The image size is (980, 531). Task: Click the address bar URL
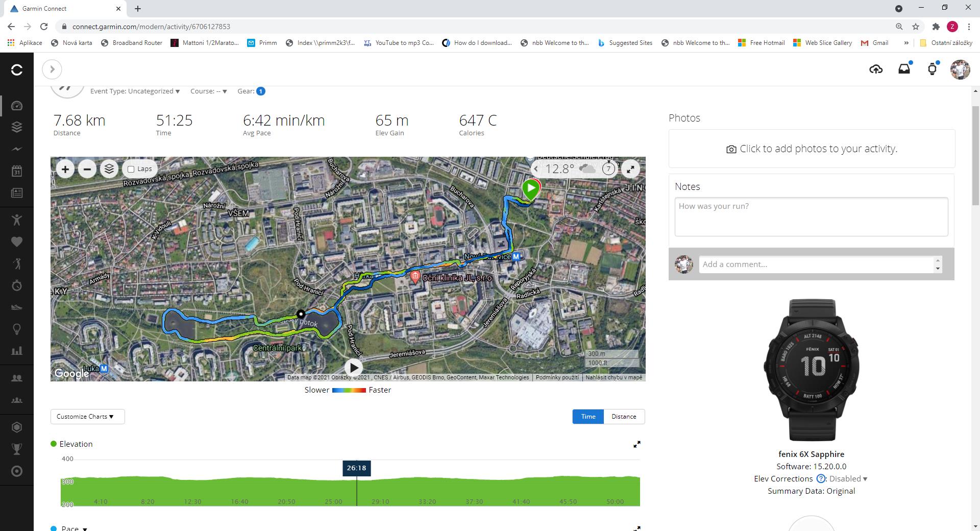(x=151, y=27)
